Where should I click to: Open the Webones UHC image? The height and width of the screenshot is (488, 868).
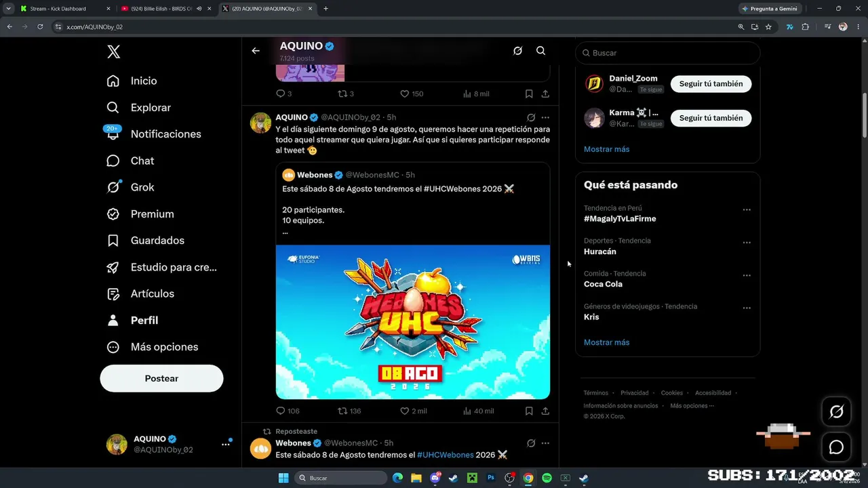pyautogui.click(x=413, y=322)
